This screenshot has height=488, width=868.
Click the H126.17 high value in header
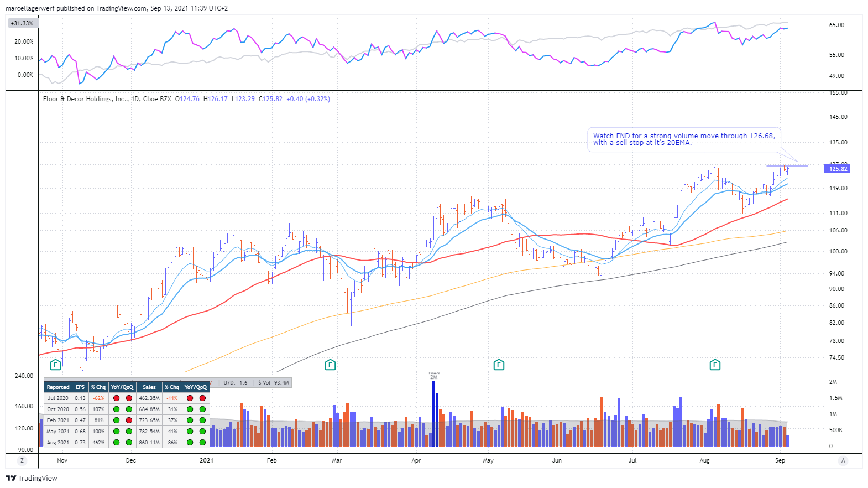coord(216,99)
